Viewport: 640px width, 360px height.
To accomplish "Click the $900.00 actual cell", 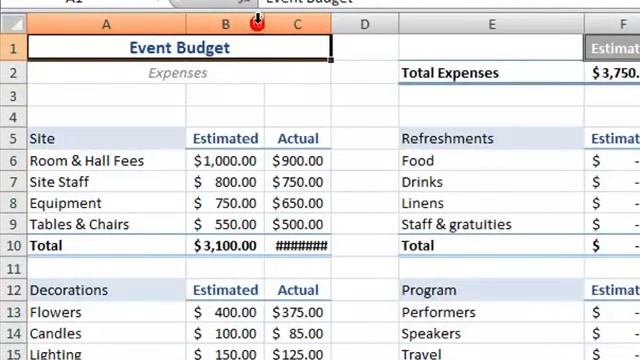I will (x=298, y=160).
